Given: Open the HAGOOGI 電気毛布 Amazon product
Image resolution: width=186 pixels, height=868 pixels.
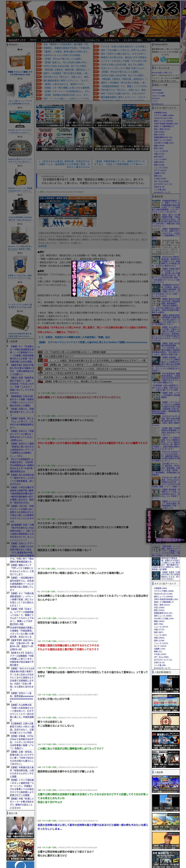Looking at the screenshot, I should (20, 325).
